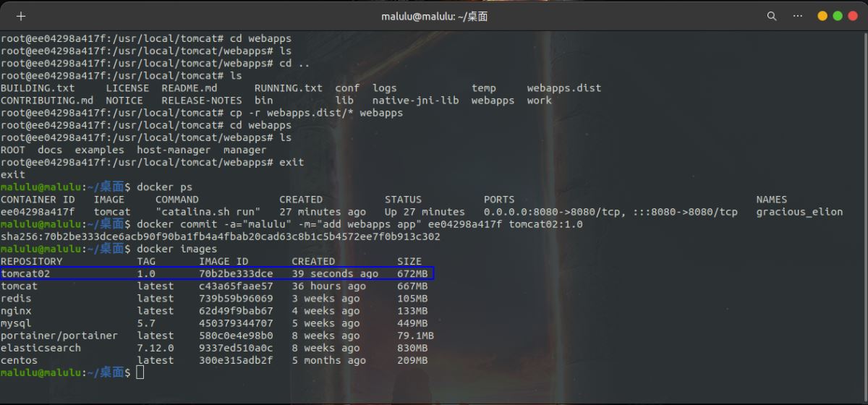Screen dimensions: 868x405
Task: Click the IMAGE ID column header
Action: click(x=224, y=261)
